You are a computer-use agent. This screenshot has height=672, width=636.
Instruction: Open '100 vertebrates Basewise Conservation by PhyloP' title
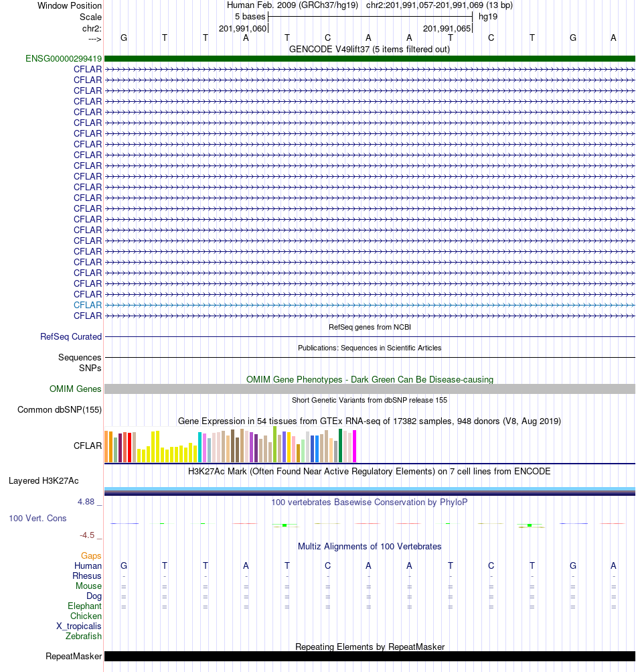[369, 502]
